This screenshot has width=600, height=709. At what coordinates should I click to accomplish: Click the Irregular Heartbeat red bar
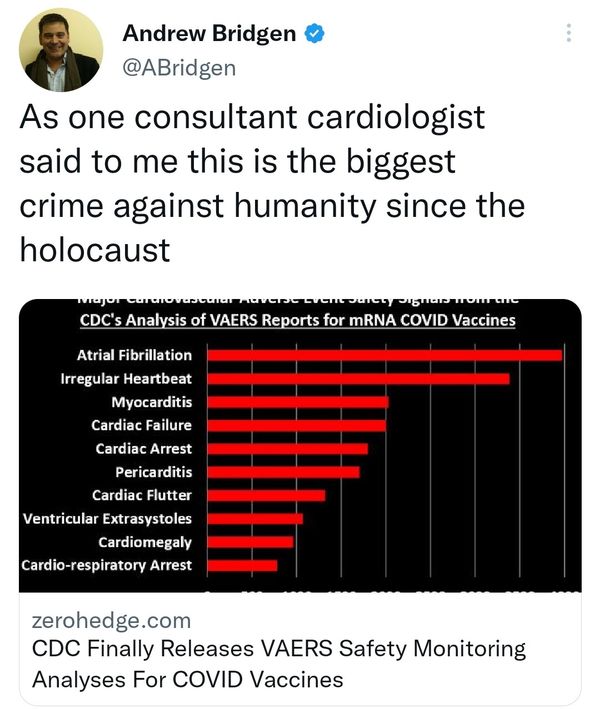point(359,378)
